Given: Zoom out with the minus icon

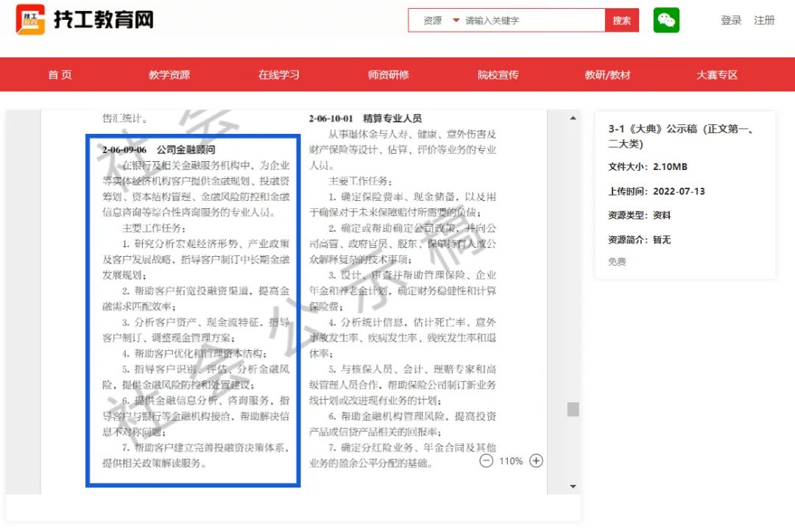Looking at the screenshot, I should (486, 461).
